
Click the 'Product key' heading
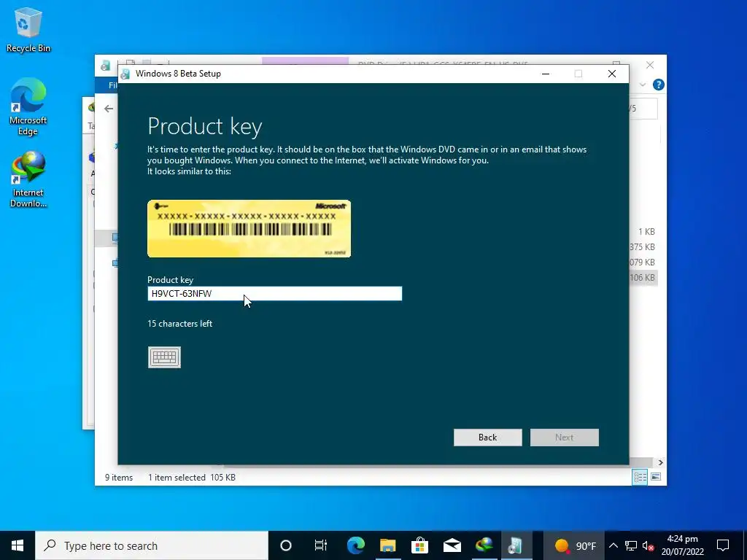[205, 127]
